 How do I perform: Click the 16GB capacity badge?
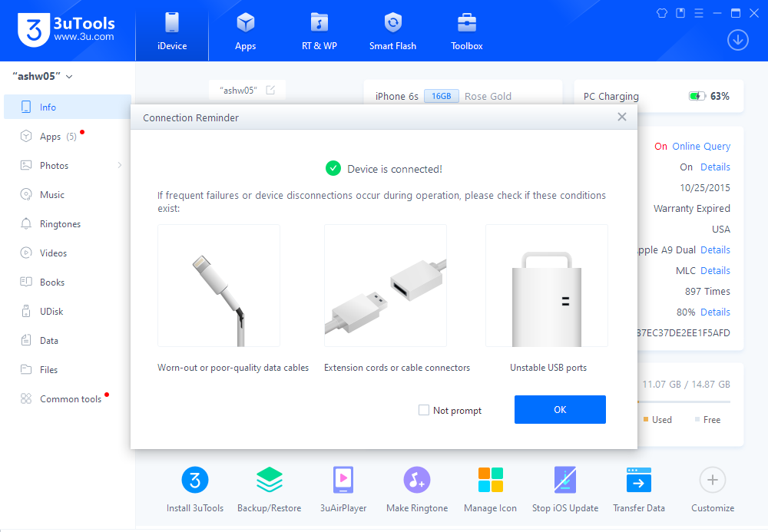442,96
